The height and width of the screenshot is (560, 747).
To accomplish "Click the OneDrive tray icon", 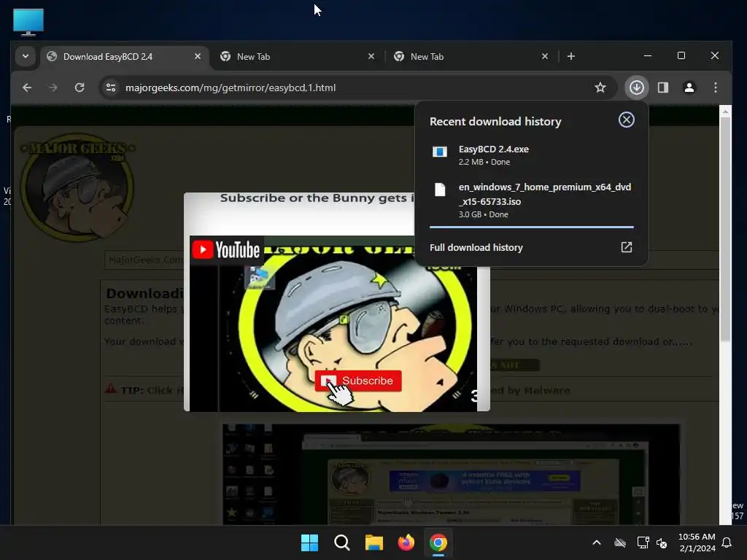I will pos(620,542).
